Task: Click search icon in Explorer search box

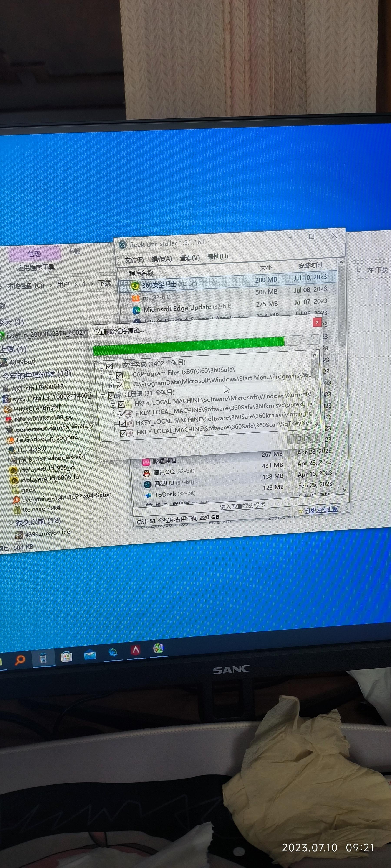Action: click(x=358, y=271)
